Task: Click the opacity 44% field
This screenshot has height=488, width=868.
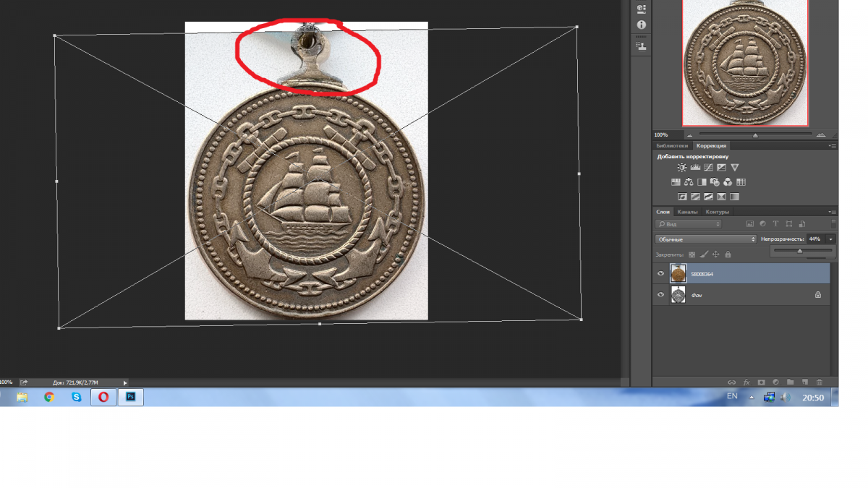Action: tap(814, 239)
